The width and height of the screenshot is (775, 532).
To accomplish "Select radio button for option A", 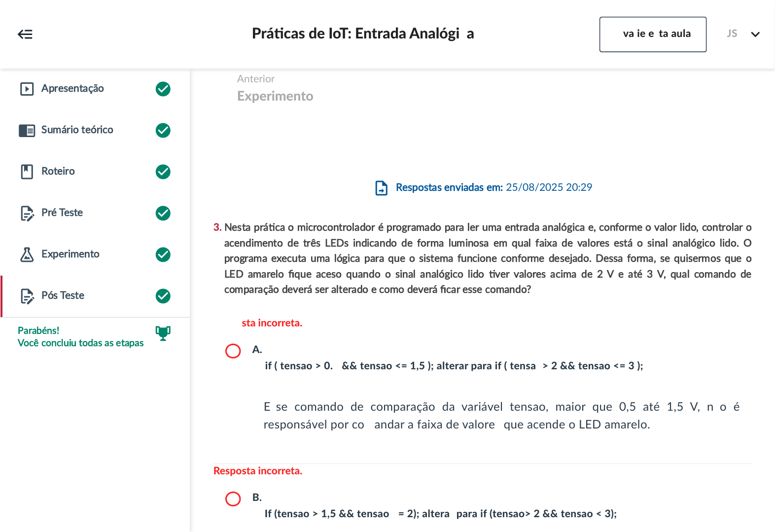I will (x=233, y=351).
